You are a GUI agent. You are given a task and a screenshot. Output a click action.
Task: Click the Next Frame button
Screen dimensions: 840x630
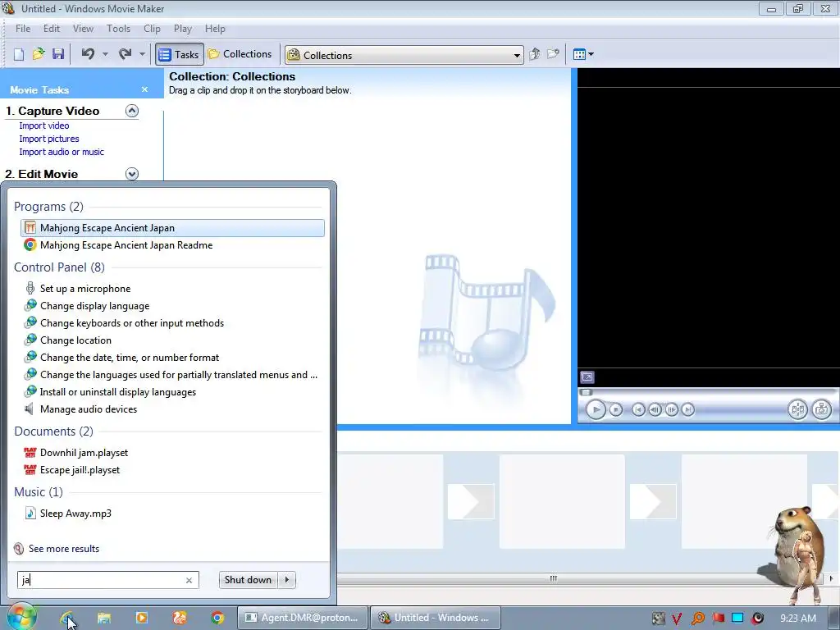pyautogui.click(x=671, y=410)
